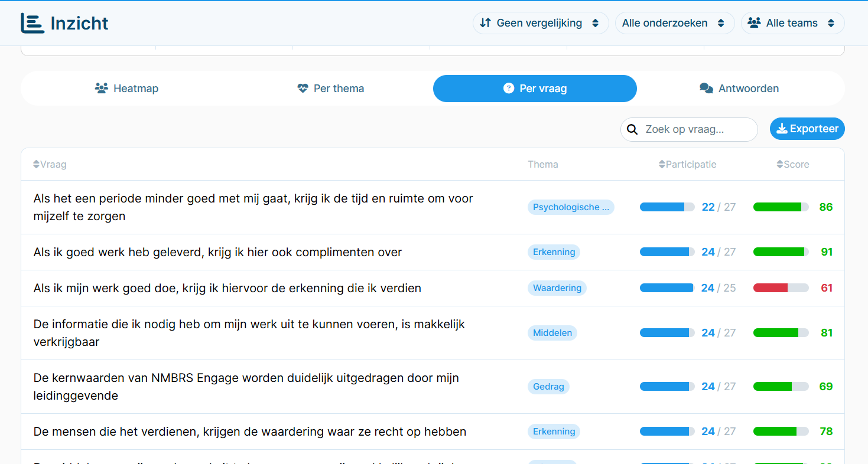Click the Erkenning tag in the complimenten row

(554, 252)
